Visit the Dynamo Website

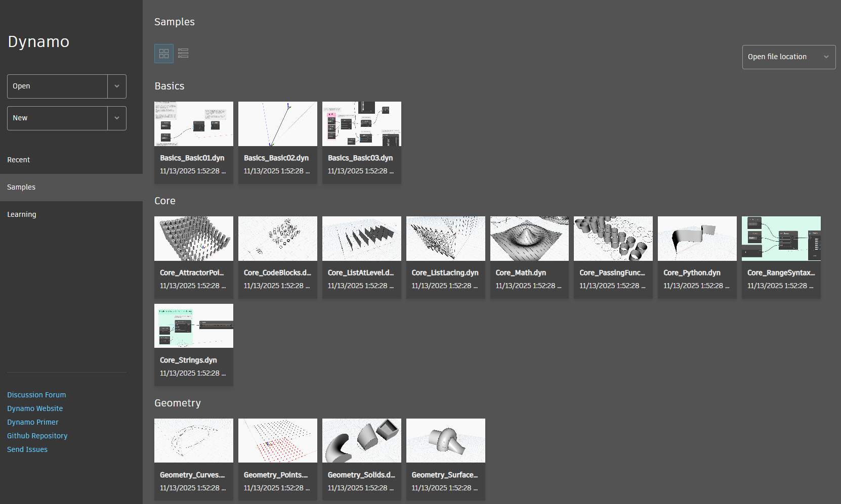click(x=35, y=408)
